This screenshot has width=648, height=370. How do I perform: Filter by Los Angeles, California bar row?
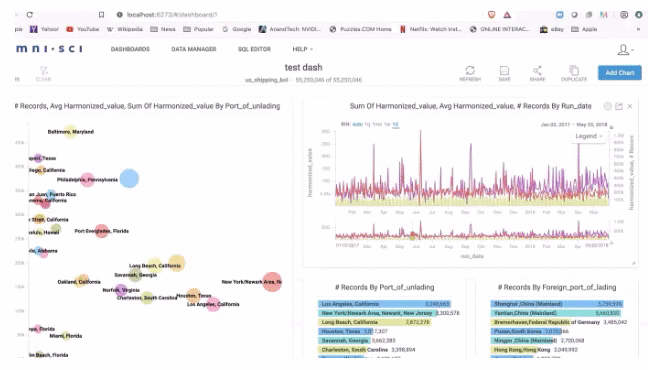(x=385, y=304)
